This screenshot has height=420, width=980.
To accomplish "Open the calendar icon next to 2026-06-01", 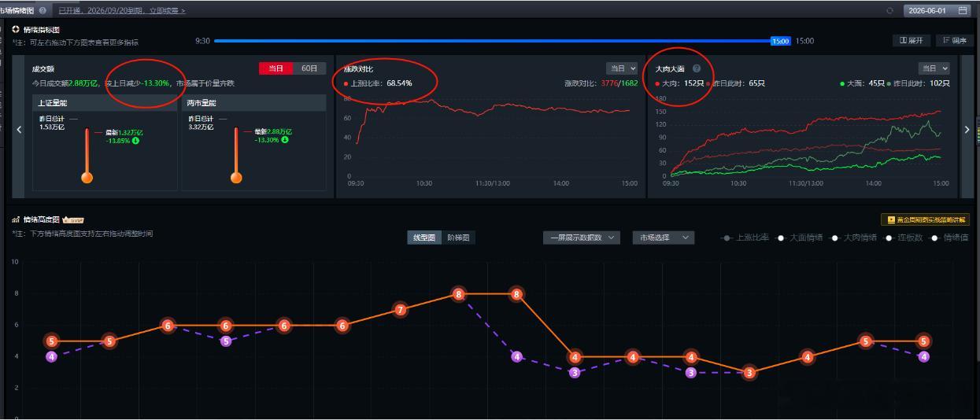I will click(x=962, y=10).
